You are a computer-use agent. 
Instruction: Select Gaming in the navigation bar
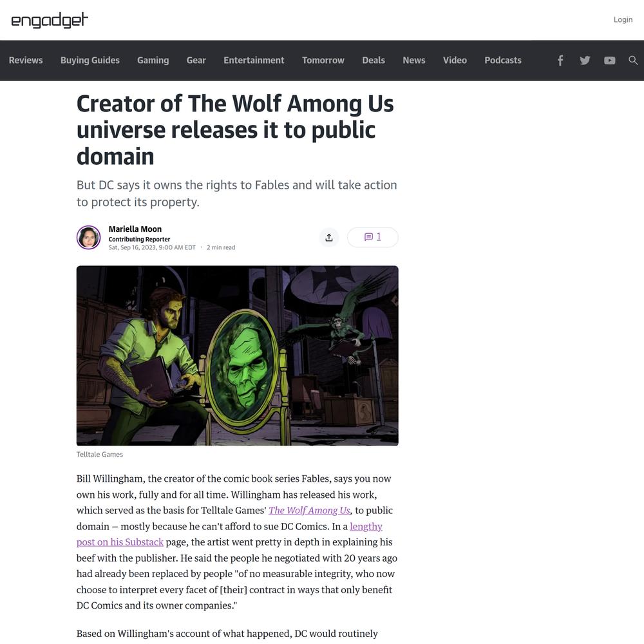point(153,61)
